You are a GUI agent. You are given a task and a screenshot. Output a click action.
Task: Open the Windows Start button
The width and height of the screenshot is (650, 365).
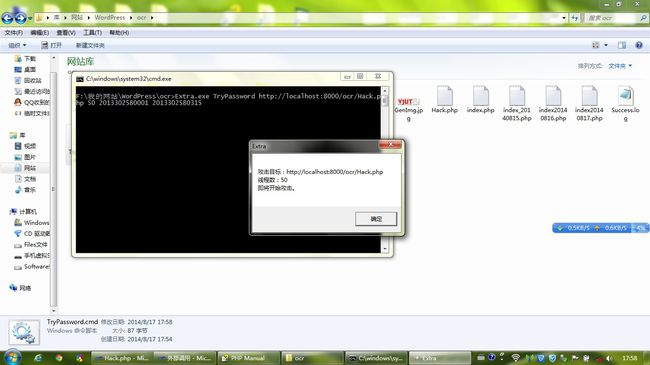[x=12, y=358]
